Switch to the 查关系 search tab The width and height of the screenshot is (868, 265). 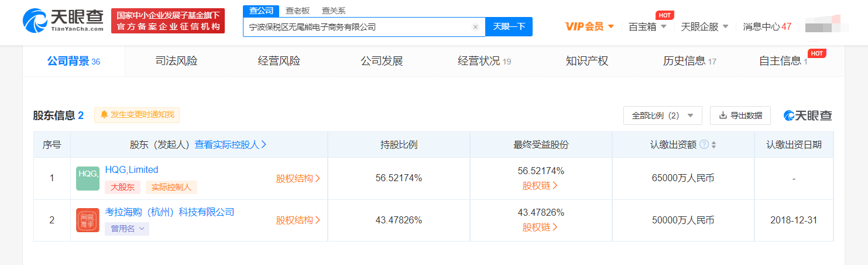(x=334, y=11)
